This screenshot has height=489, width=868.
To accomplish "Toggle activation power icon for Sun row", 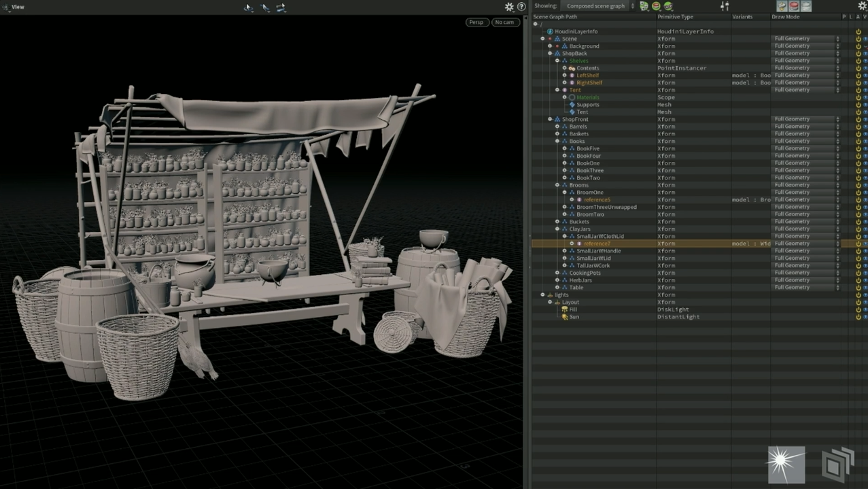I will (858, 317).
